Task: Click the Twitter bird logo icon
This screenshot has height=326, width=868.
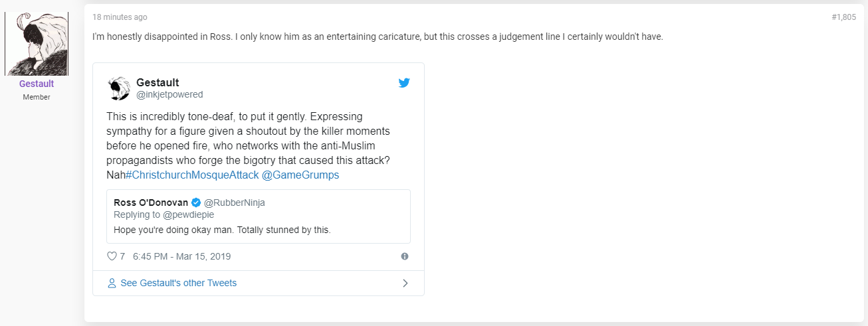Action: pyautogui.click(x=404, y=83)
